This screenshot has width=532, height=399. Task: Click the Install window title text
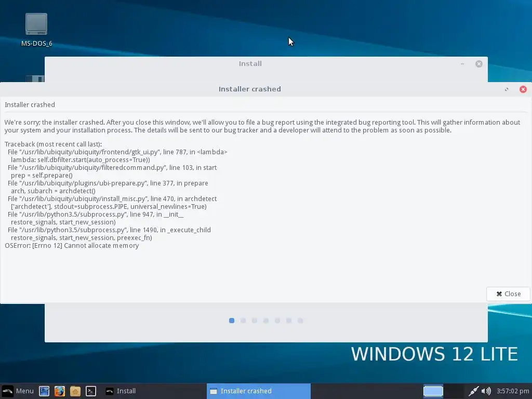tap(250, 64)
